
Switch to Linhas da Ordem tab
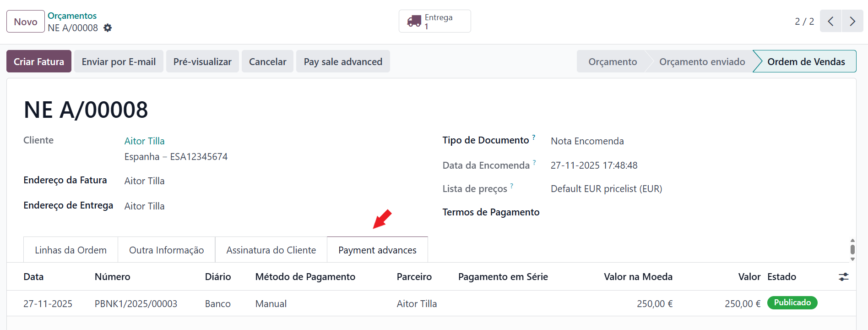click(71, 250)
